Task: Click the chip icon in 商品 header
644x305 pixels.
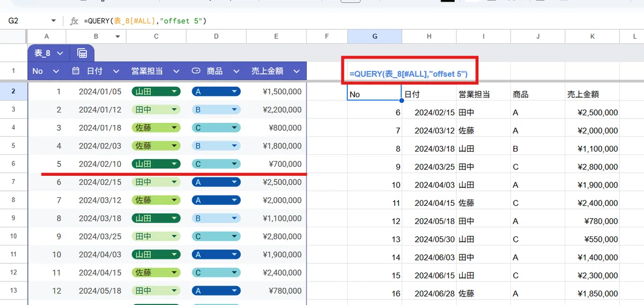Action: [x=196, y=71]
